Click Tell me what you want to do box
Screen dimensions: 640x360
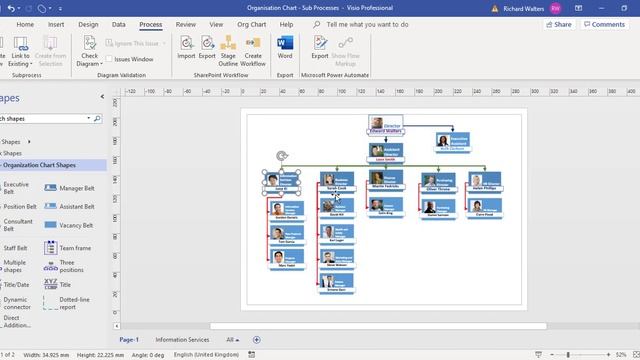click(x=367, y=24)
